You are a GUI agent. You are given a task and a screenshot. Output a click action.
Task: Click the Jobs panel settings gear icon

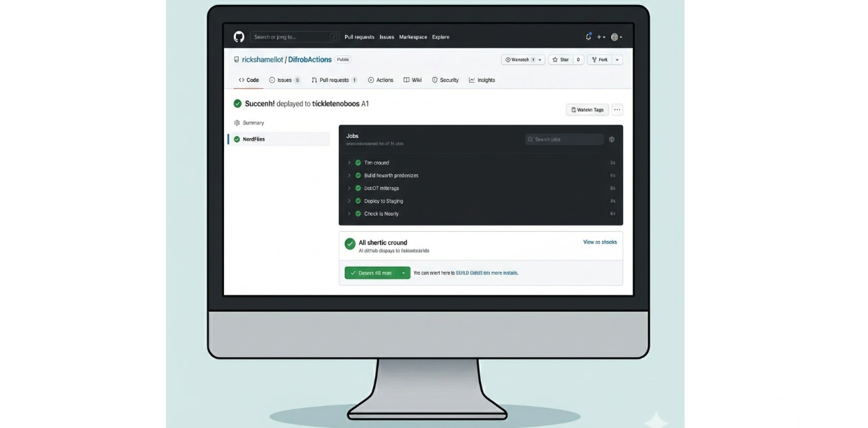tap(612, 139)
